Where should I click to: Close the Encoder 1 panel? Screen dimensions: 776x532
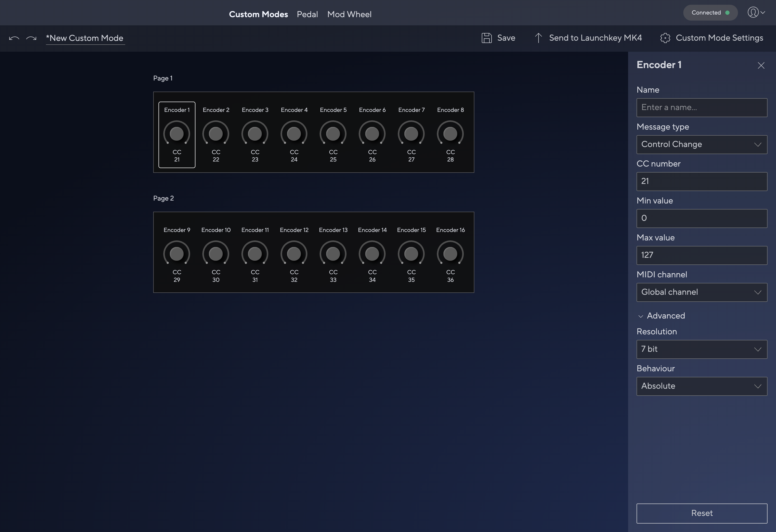(761, 65)
